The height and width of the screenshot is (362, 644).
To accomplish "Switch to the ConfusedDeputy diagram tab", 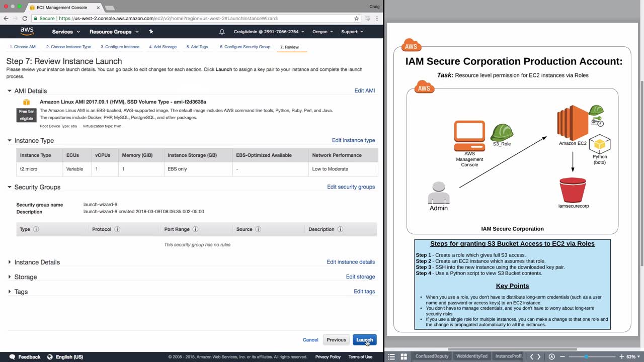I will tap(432, 356).
